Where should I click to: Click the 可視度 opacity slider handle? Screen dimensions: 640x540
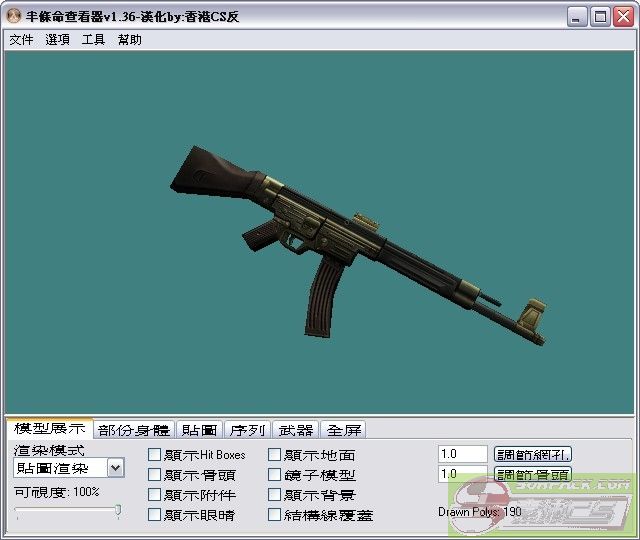[118, 511]
